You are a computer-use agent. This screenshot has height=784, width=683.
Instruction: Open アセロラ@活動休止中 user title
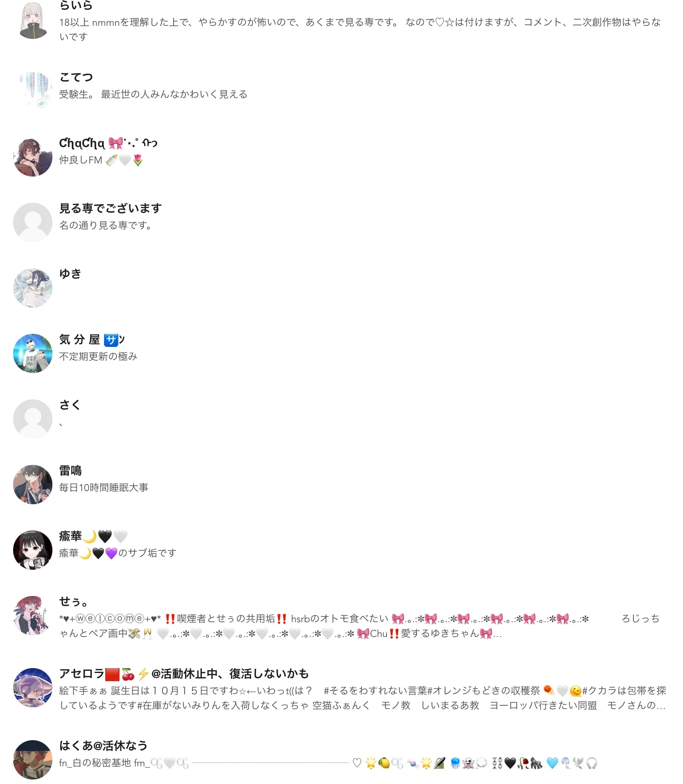point(184,673)
